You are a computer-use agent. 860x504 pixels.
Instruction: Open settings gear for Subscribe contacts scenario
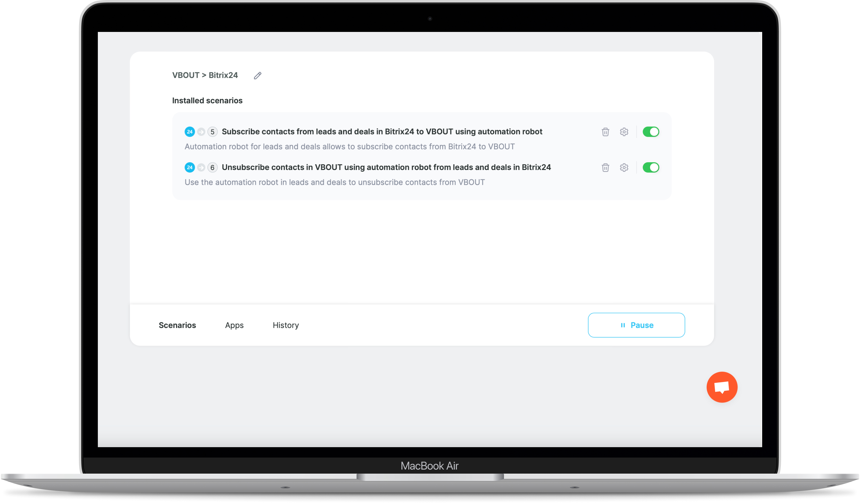tap(624, 132)
